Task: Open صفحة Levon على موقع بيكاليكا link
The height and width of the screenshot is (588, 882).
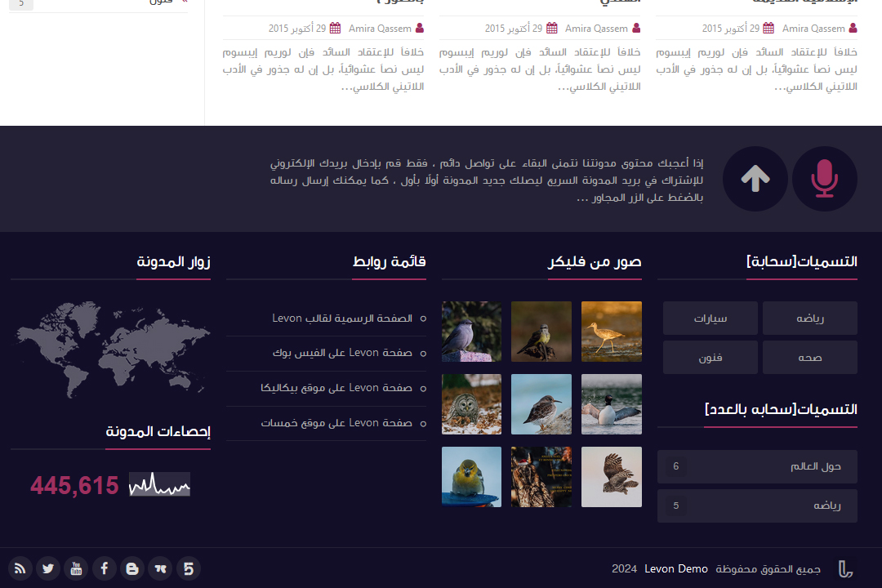Action: pos(336,388)
